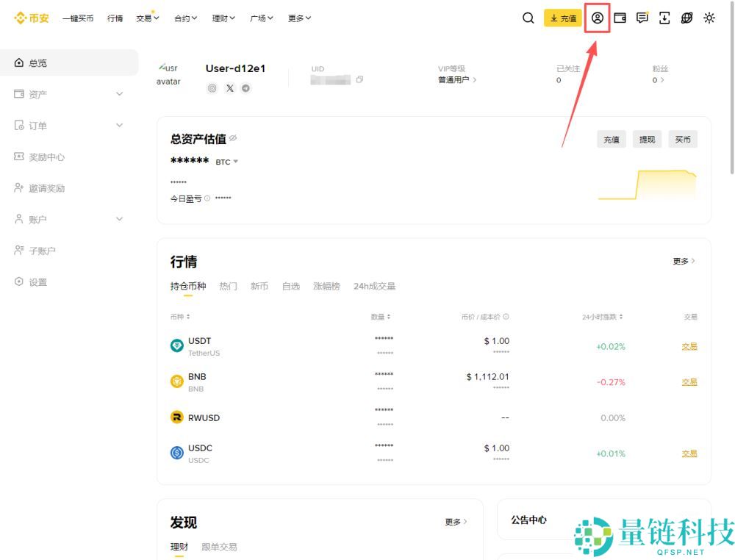This screenshot has width=735, height=560.
Task: Click the yellow 充值 deposit button
Action: pos(563,18)
